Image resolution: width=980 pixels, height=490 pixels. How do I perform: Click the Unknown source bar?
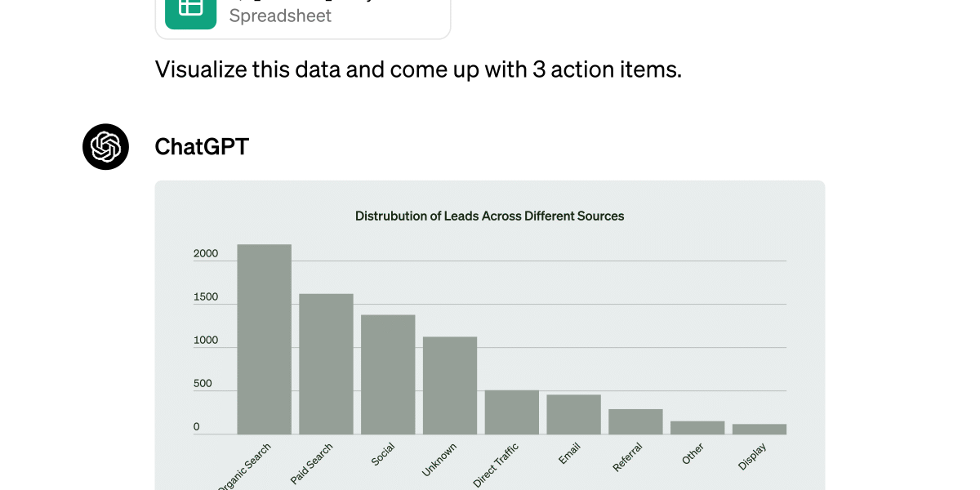[450, 385]
